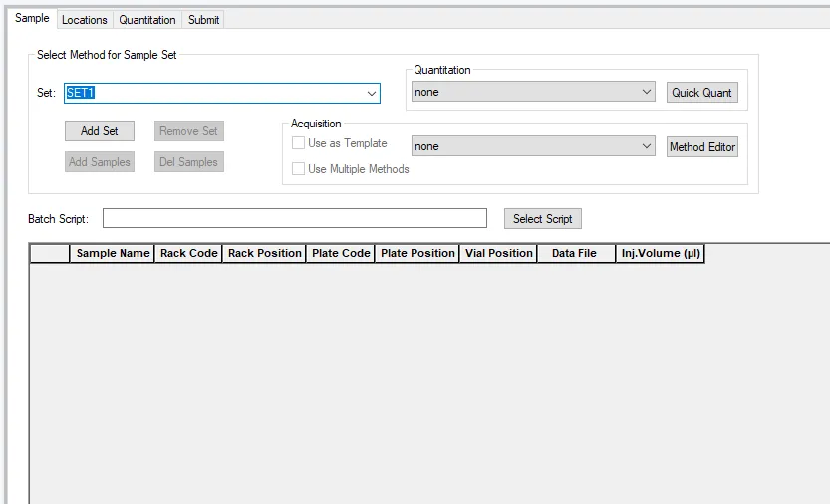Click the Inj.Volume (µl) column header
This screenshot has height=504, width=830.
pyautogui.click(x=660, y=254)
